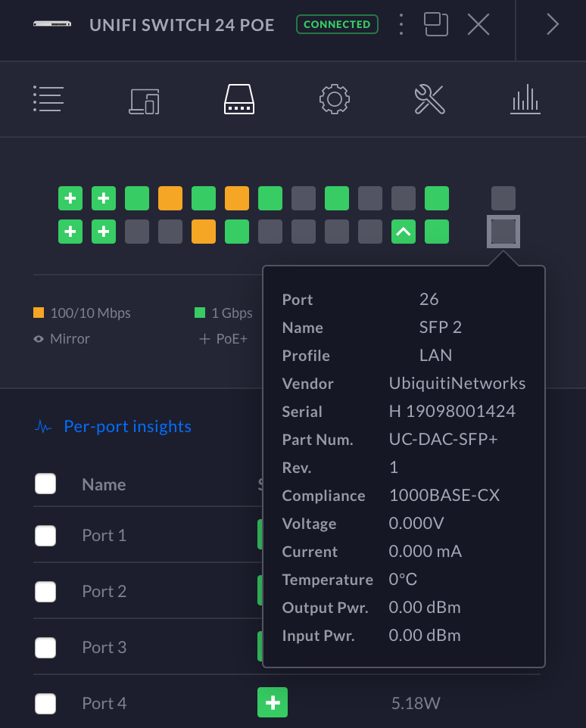Viewport: 586px width, 728px height.
Task: Open the three-dot options menu
Action: coord(401,25)
